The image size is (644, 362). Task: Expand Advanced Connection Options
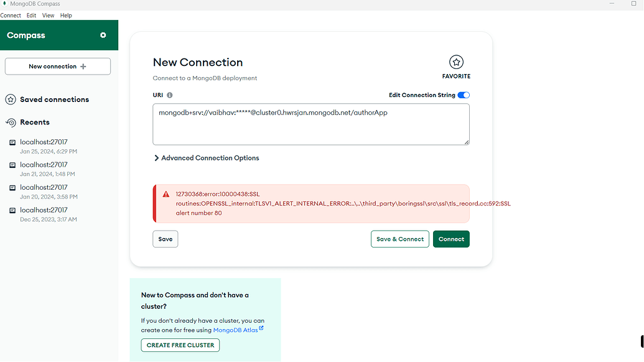pos(206,158)
